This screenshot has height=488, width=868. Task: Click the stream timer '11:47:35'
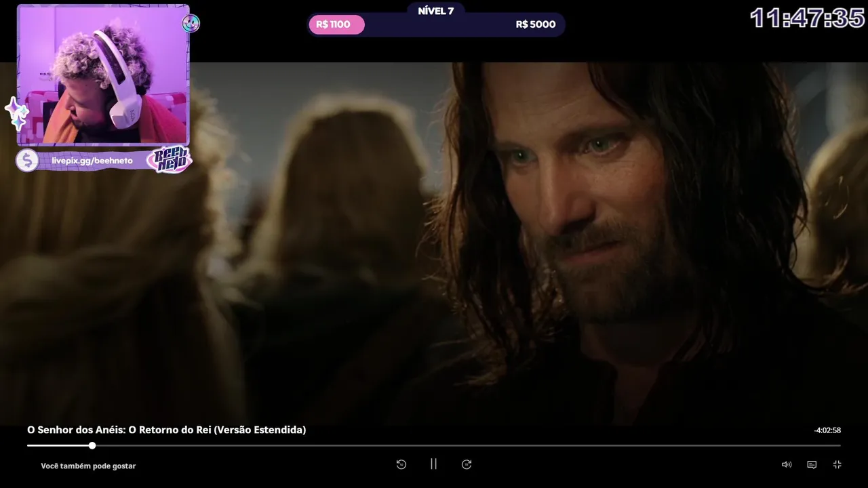pyautogui.click(x=808, y=18)
